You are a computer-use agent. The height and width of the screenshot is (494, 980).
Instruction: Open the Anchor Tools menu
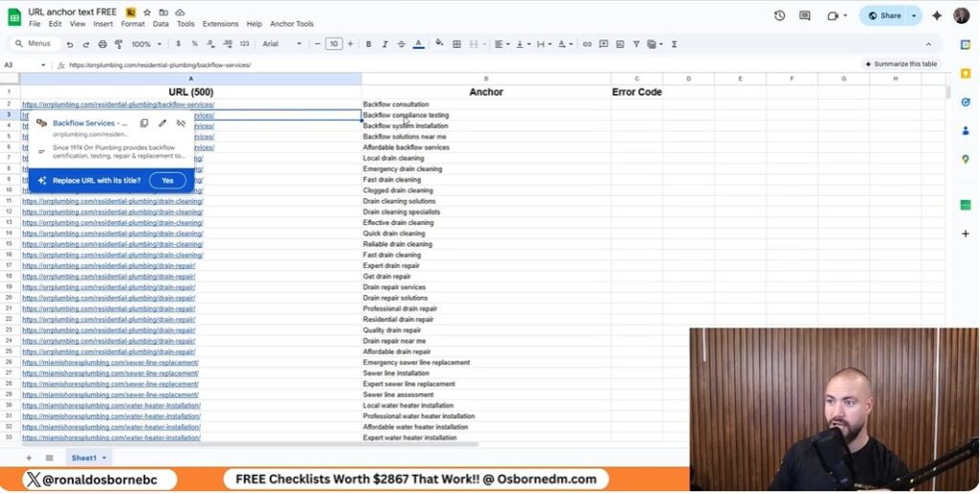point(292,24)
